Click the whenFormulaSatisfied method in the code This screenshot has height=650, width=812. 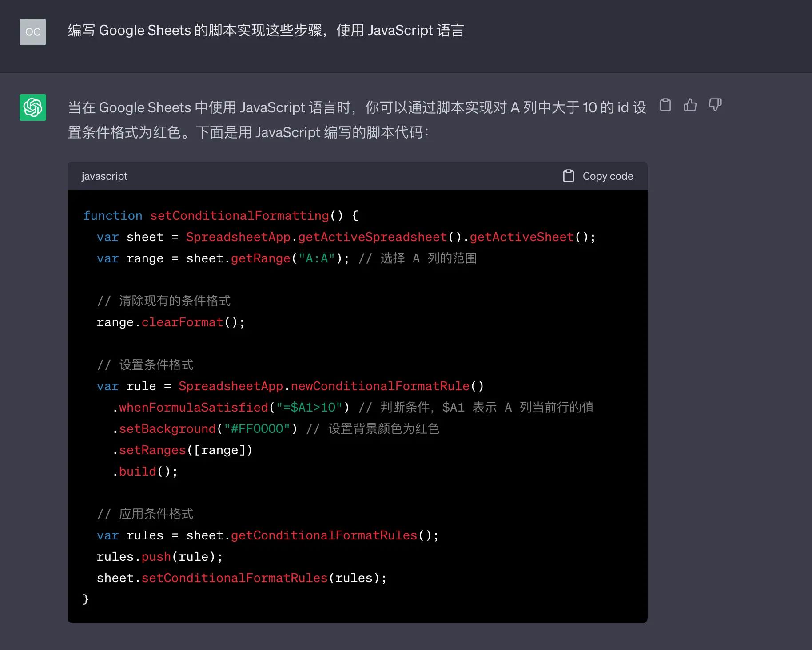(x=193, y=408)
